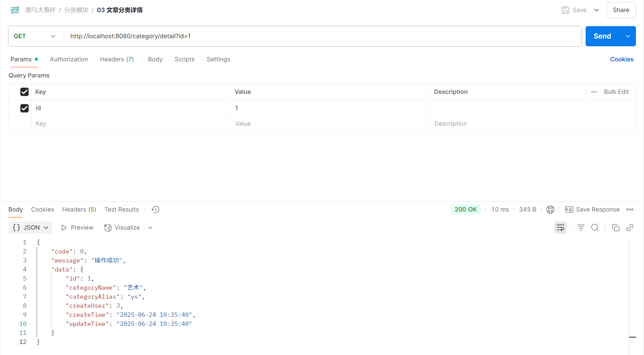The image size is (644, 355).
Task: Click the response history clock icon
Action: 155,210
